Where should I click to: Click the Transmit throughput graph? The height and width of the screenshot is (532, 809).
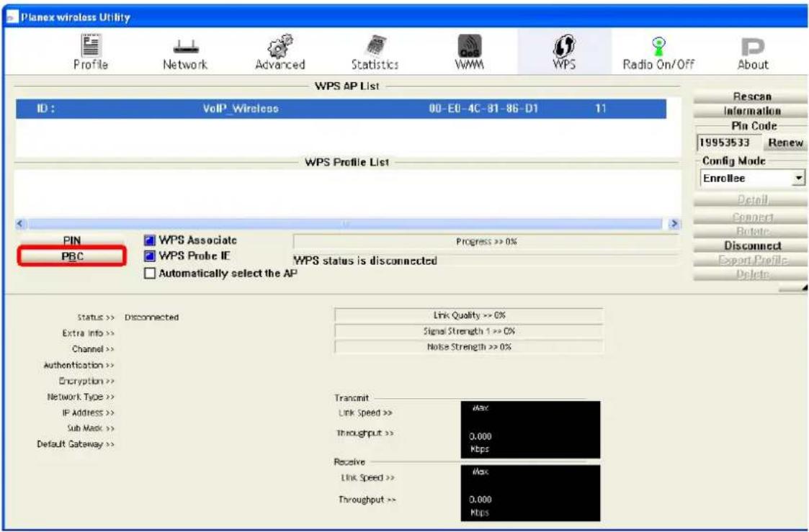pos(530,429)
